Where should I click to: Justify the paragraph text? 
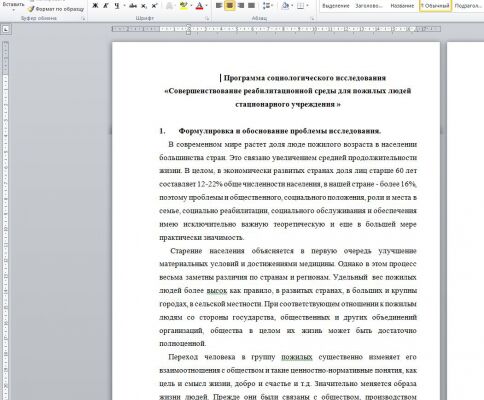coord(252,6)
